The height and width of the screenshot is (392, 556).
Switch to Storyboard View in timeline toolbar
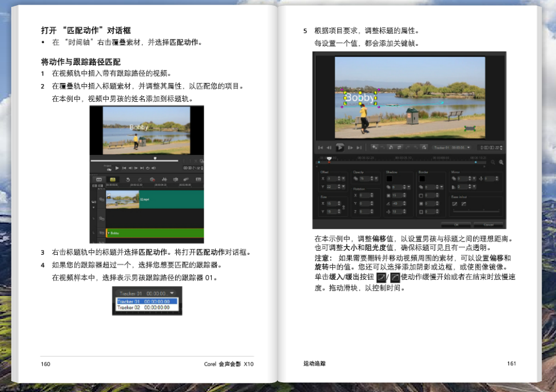[99, 180]
